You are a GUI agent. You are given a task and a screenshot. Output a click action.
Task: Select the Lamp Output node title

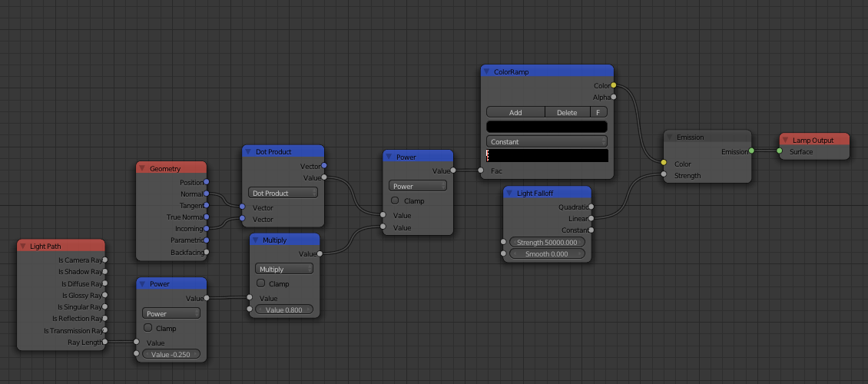pyautogui.click(x=813, y=140)
